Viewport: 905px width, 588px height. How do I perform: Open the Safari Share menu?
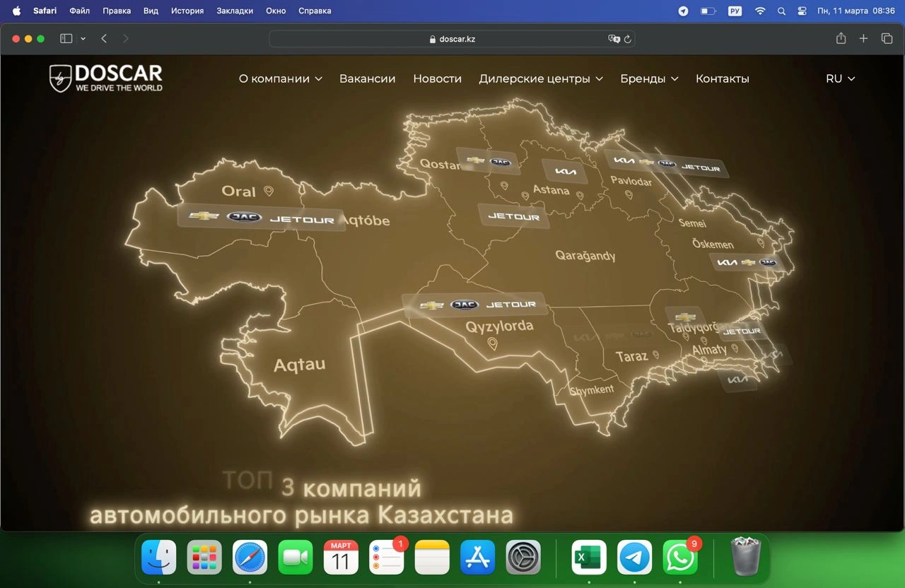click(841, 39)
